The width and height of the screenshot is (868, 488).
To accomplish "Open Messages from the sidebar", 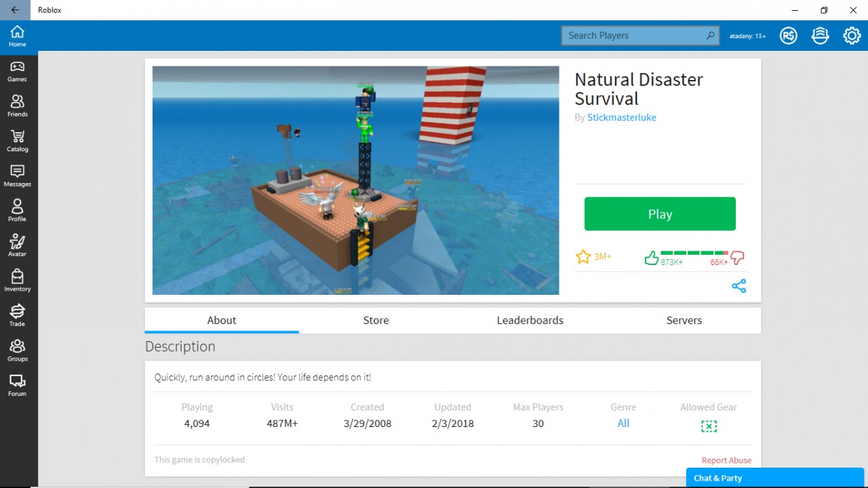I will click(18, 176).
